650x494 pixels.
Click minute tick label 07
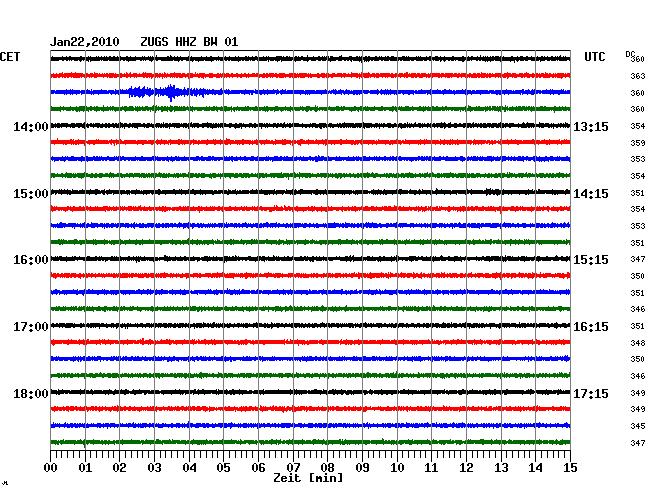[x=293, y=468]
